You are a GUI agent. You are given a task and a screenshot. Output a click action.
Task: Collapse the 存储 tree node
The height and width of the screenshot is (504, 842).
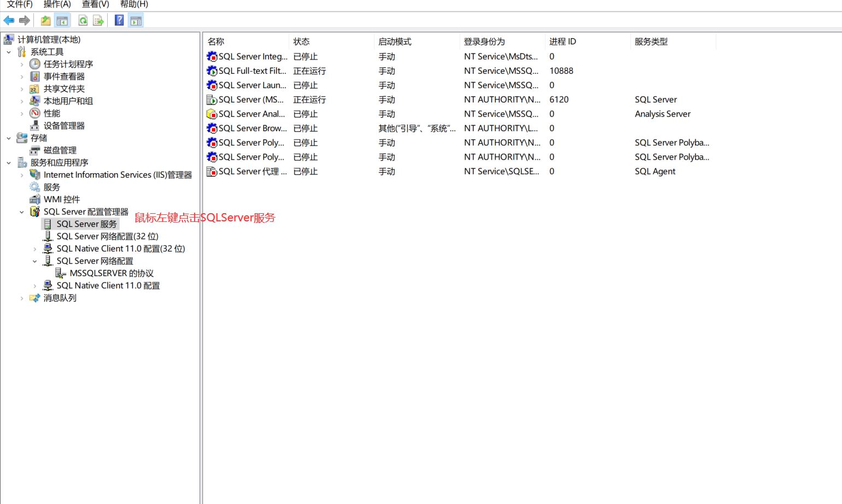(x=9, y=138)
